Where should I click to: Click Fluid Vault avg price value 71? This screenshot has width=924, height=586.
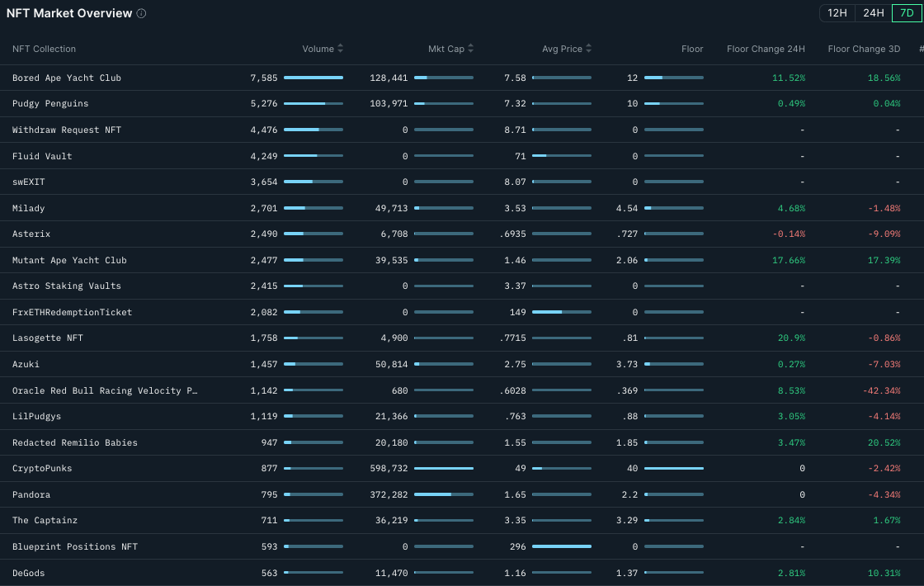coord(521,156)
